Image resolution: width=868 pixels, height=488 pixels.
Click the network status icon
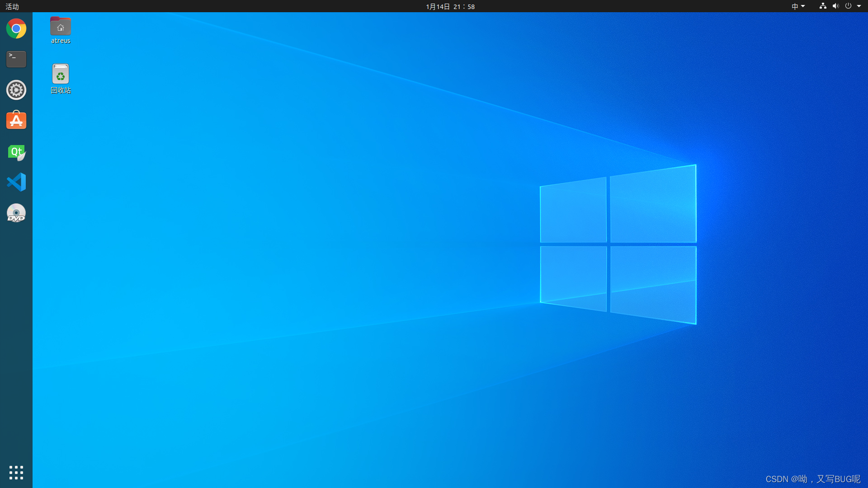[x=823, y=6]
